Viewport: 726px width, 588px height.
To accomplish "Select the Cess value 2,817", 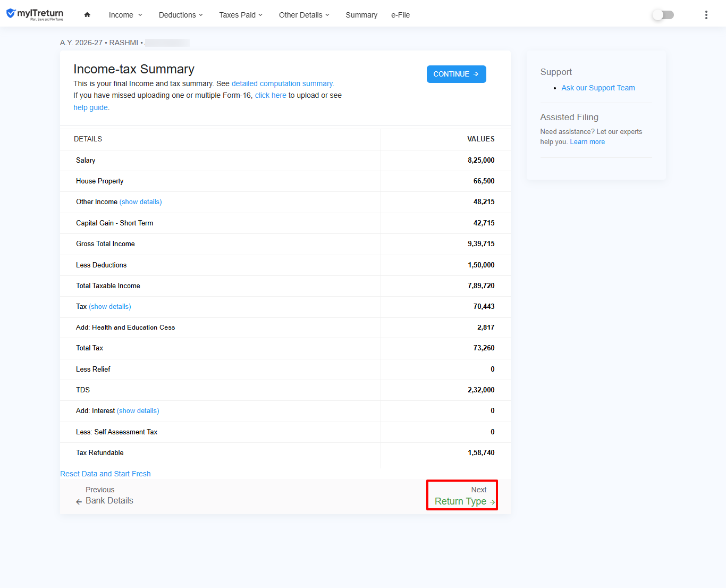I will pos(486,327).
